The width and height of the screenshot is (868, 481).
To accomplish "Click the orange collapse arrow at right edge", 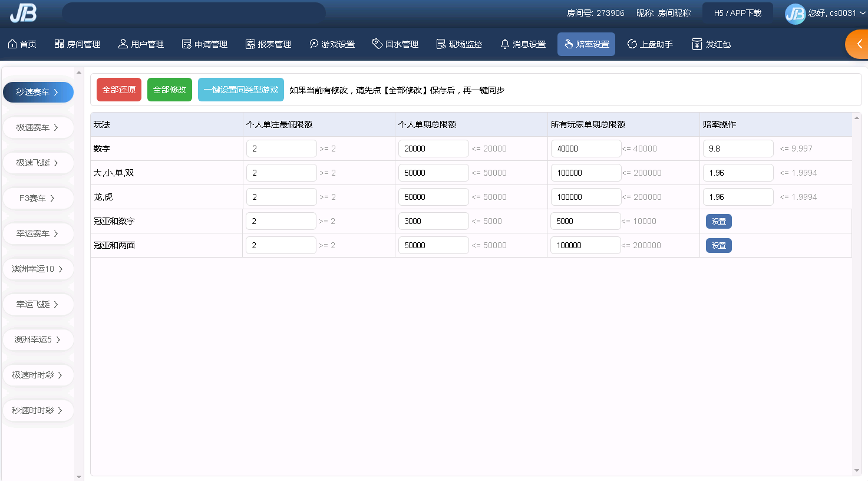I will (859, 44).
